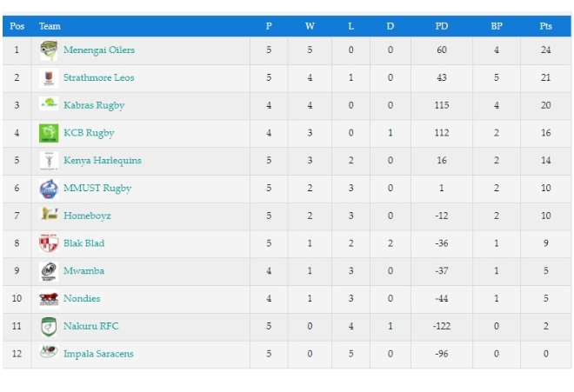Click the Homeboyz team logo
This screenshot has width=574, height=392.
50,214
